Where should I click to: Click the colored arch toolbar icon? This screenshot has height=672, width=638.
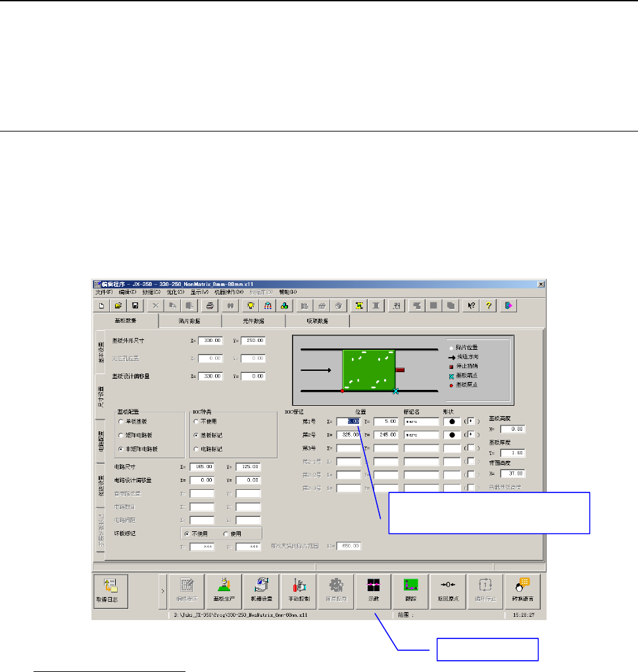268,306
